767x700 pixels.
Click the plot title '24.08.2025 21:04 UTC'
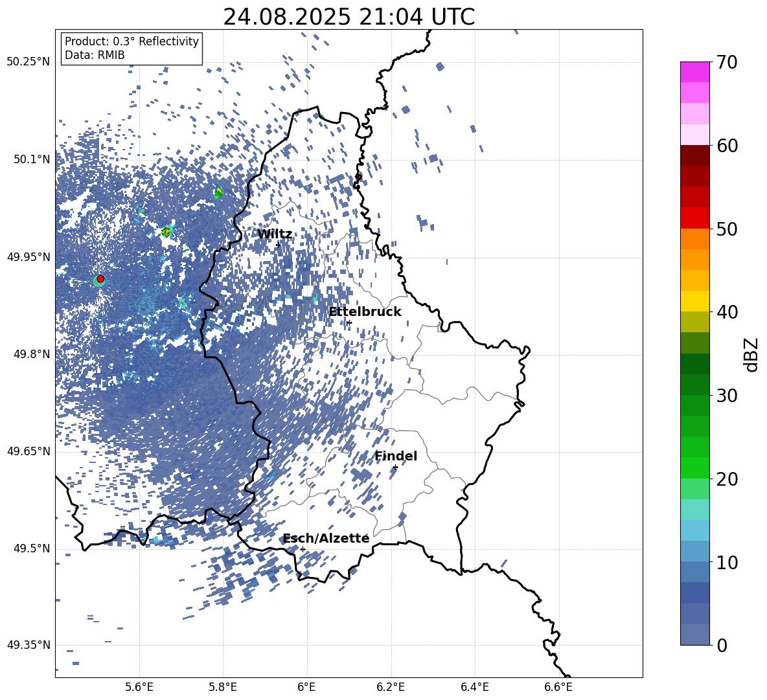(x=349, y=17)
